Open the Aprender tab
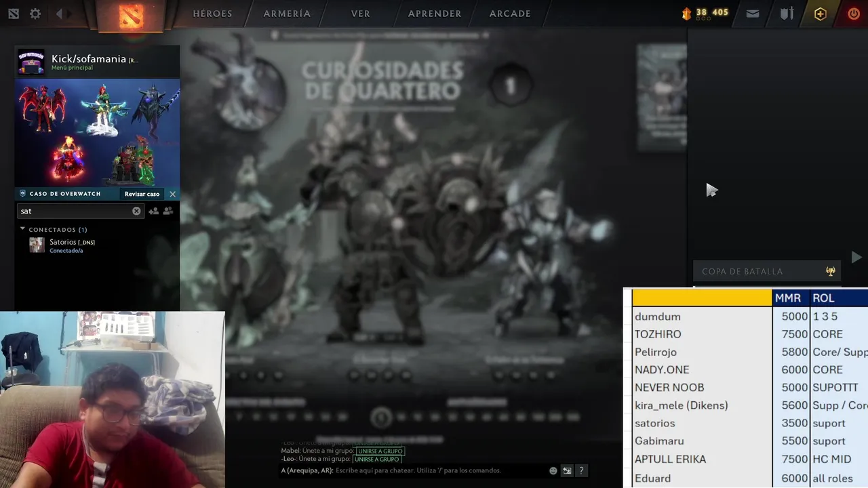868x488 pixels. pyautogui.click(x=435, y=14)
